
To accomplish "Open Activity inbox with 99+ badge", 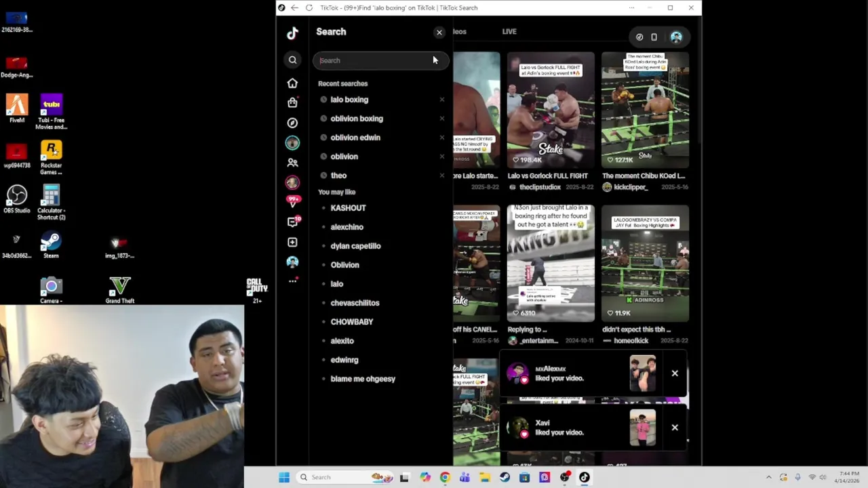I will 293,201.
